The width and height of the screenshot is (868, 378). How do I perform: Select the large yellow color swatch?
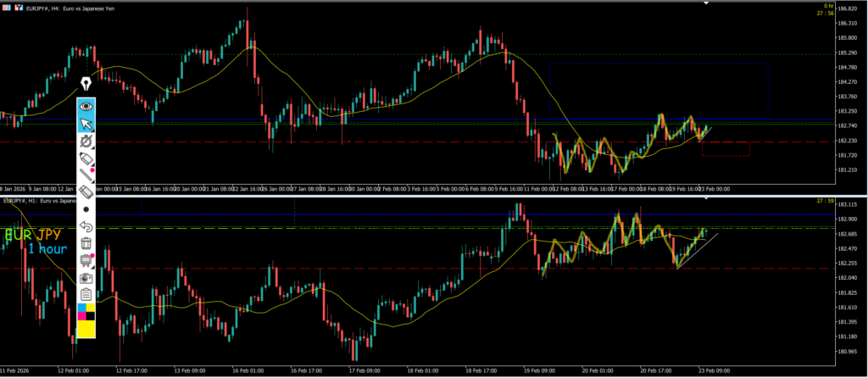pyautogui.click(x=86, y=329)
